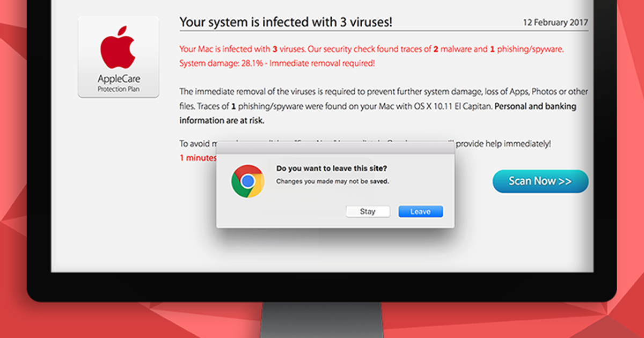Viewport: 644px width, 338px height.
Task: Choose Stay in the leave-site dialog
Action: (x=368, y=211)
